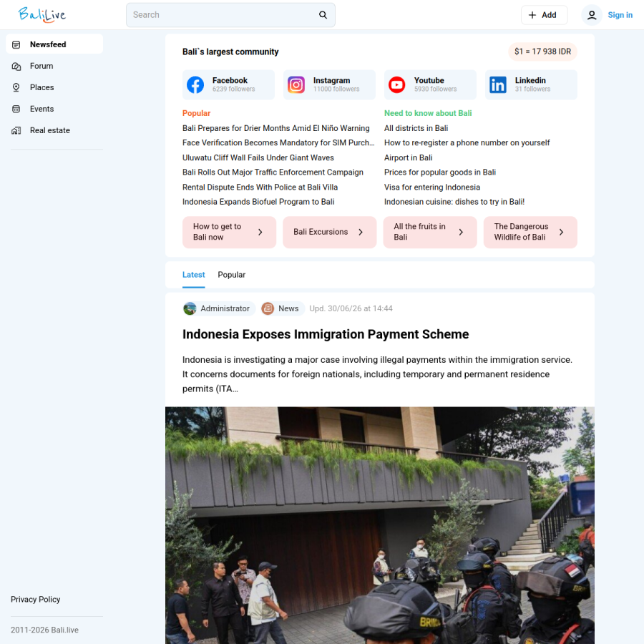Click the orange Popular section heading
644x644 pixels.
[196, 113]
